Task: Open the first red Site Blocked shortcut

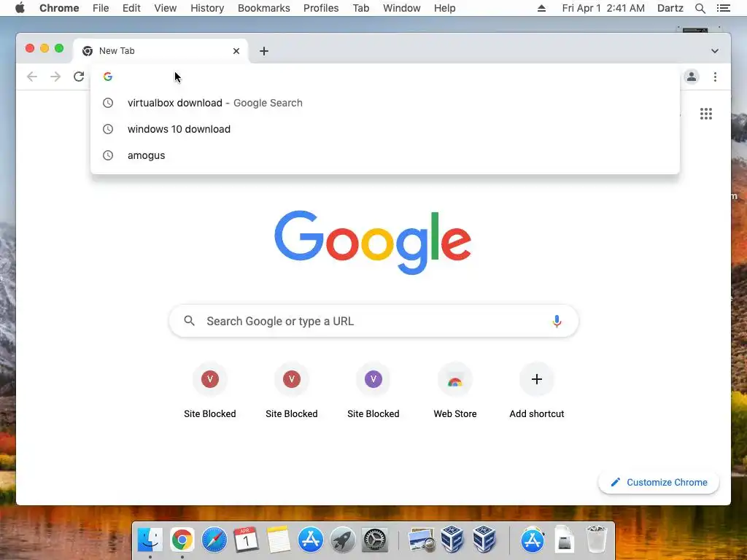Action: [209, 392]
